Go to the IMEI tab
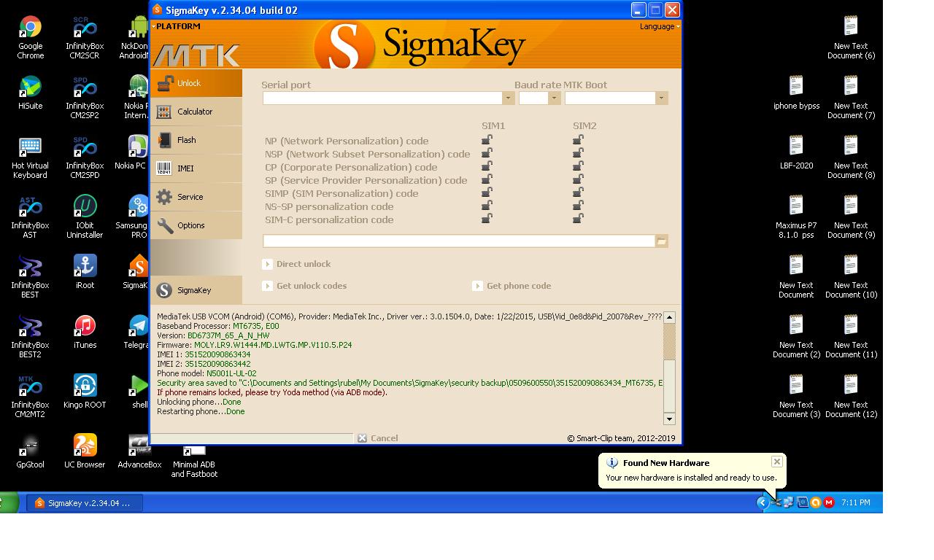The height and width of the screenshot is (560, 934). (196, 168)
